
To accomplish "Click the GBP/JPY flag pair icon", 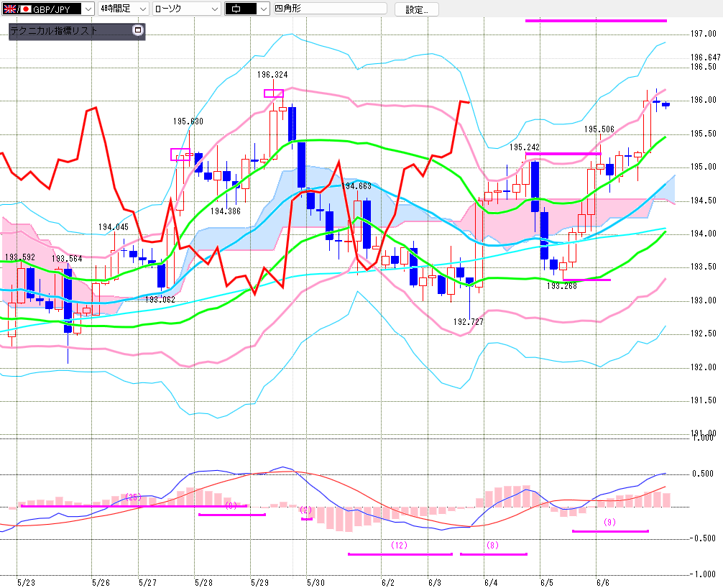I will [x=17, y=9].
